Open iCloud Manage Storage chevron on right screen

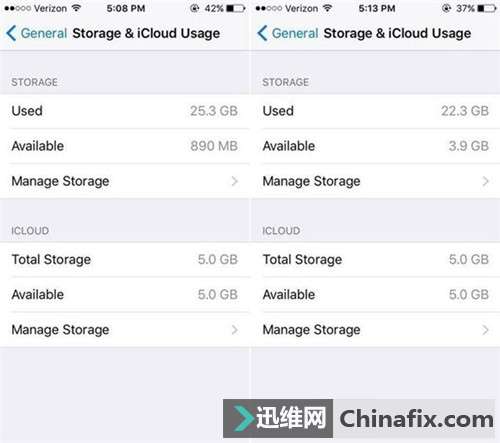pyautogui.click(x=486, y=330)
